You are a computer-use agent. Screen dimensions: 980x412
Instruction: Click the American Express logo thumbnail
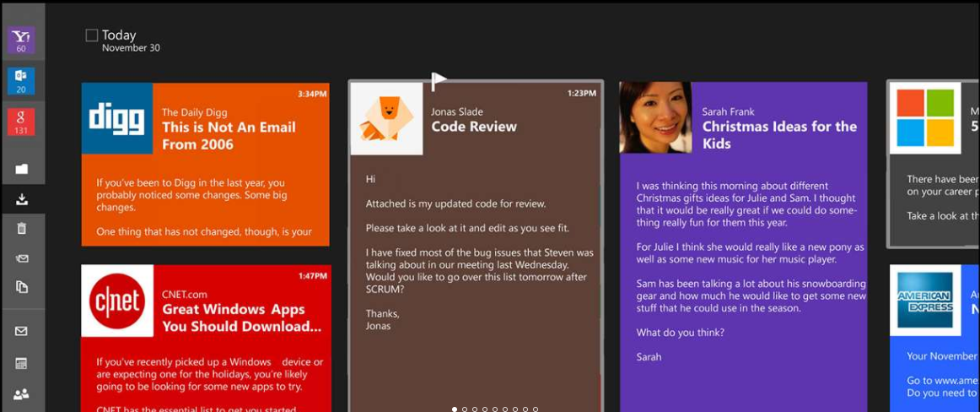[925, 300]
